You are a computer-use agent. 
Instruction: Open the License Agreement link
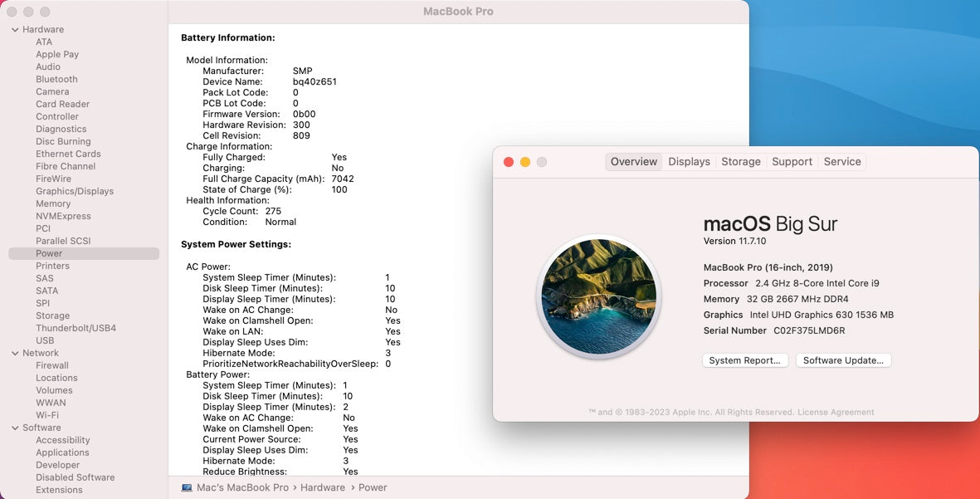tap(836, 412)
